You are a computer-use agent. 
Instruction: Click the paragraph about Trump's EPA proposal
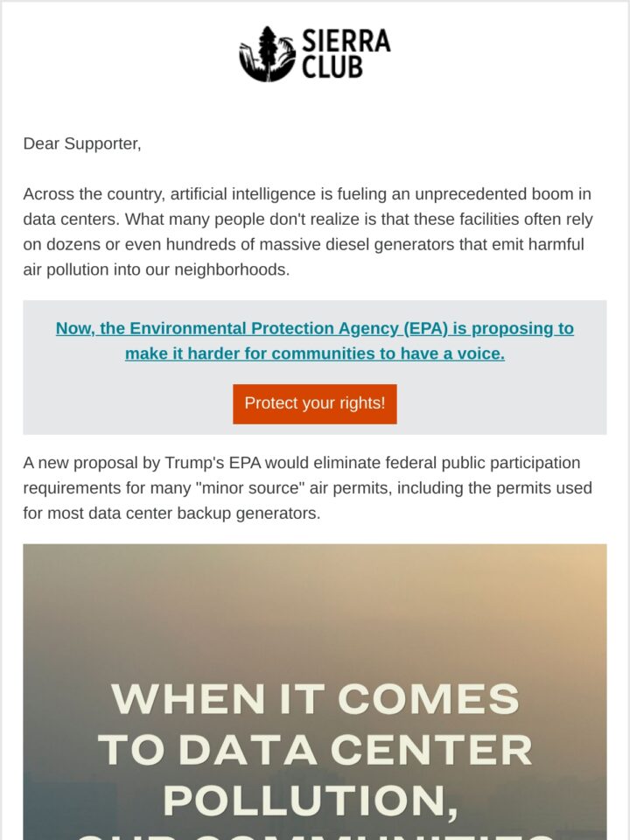click(307, 488)
